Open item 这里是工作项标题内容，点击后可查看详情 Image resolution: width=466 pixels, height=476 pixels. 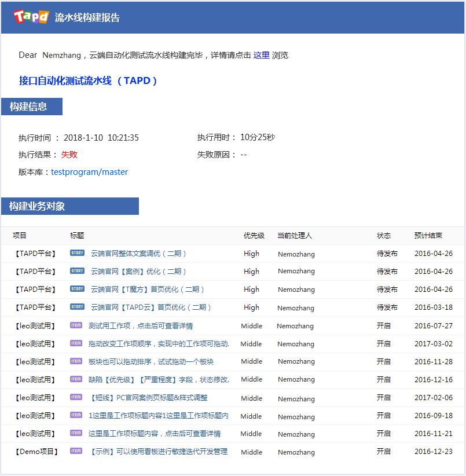click(x=155, y=434)
